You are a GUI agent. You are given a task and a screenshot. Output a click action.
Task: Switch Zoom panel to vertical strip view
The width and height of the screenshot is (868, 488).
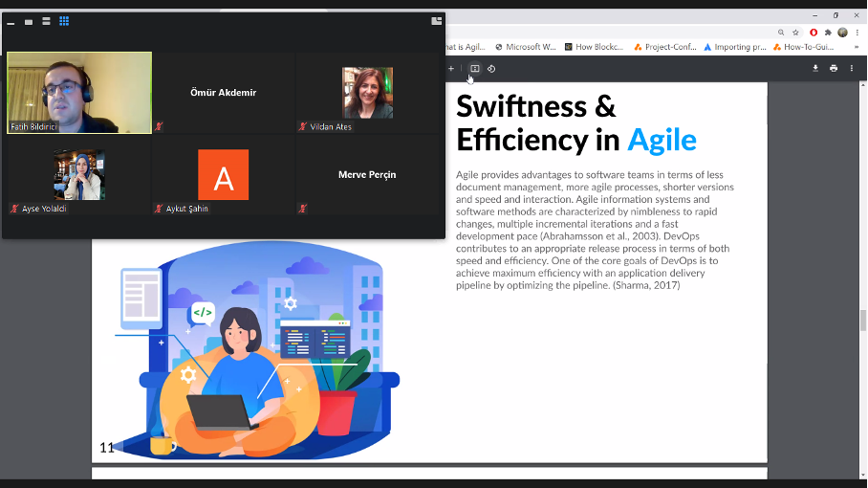46,21
